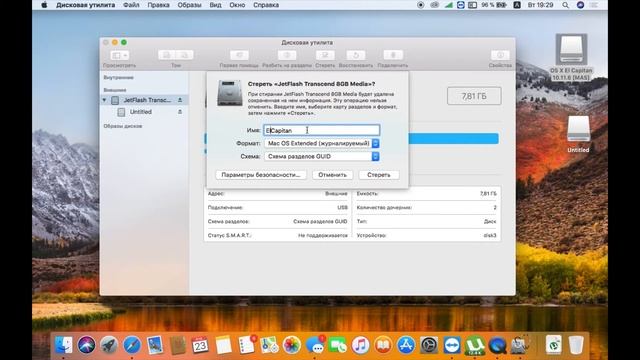Image resolution: width=640 pixels, height=360 pixels.
Task: Open Photos app in dock
Action: tap(292, 345)
